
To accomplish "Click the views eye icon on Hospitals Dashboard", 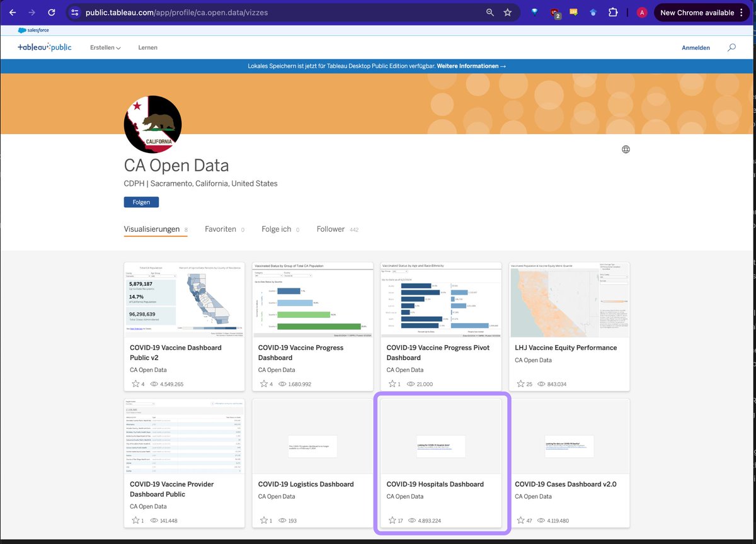I will pyautogui.click(x=411, y=521).
